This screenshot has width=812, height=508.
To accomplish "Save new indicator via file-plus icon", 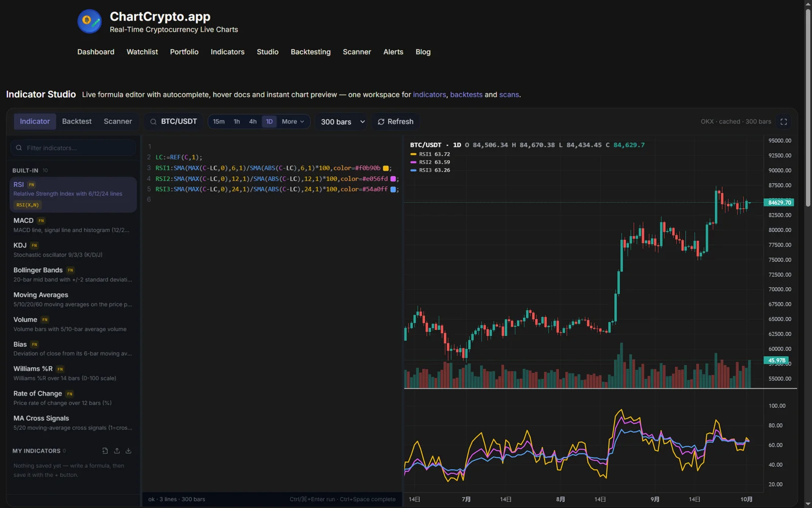I will 105,451.
